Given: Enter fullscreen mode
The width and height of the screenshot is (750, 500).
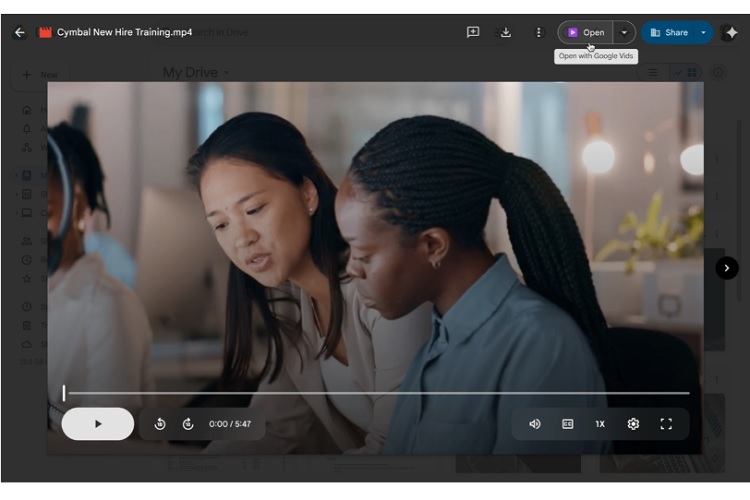Looking at the screenshot, I should (666, 424).
